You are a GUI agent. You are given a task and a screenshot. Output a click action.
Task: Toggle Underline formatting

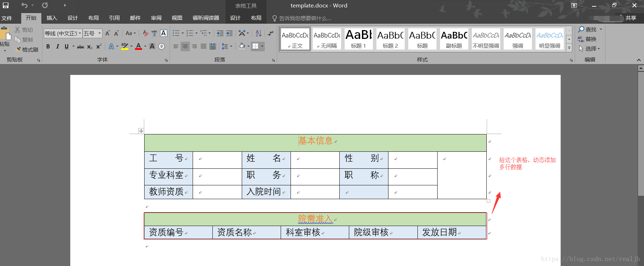point(66,46)
